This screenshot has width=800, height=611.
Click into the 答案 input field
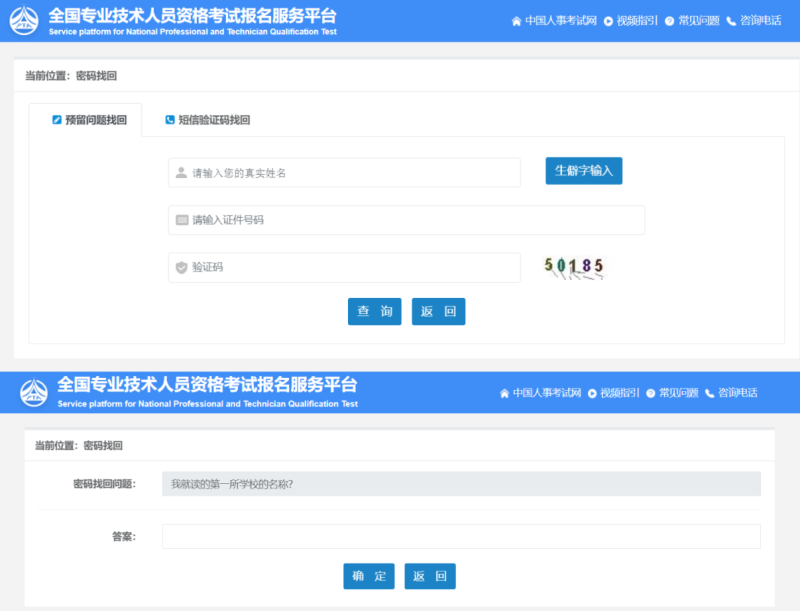[461, 537]
